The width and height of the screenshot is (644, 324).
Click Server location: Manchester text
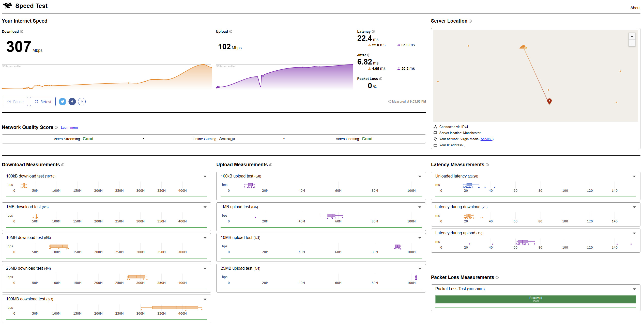click(x=460, y=133)
